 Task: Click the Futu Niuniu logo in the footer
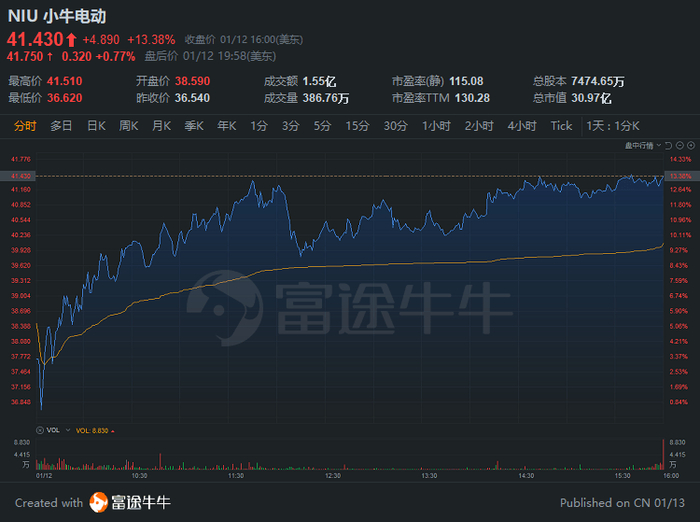pos(130,502)
